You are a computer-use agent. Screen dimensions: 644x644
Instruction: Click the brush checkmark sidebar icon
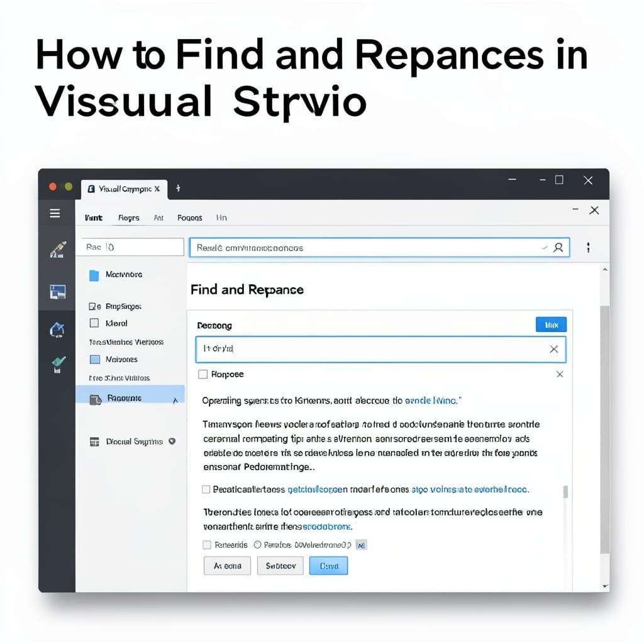coord(58,364)
